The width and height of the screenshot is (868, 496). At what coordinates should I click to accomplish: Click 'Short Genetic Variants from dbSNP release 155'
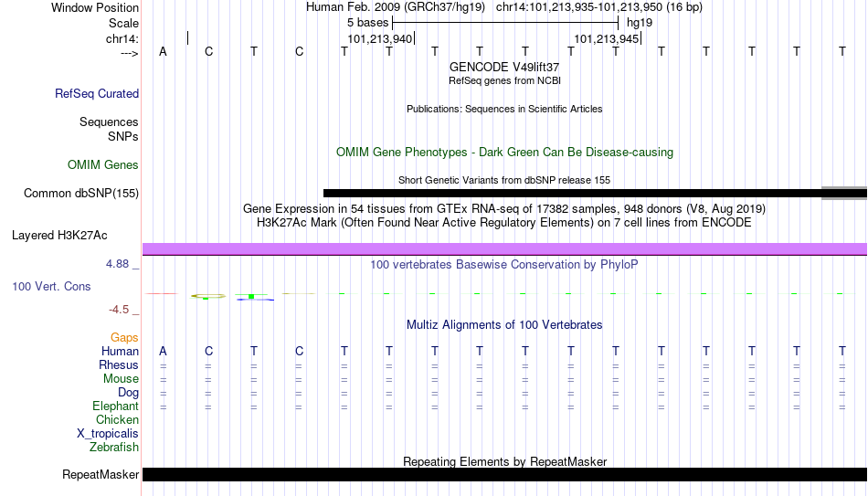point(504,180)
